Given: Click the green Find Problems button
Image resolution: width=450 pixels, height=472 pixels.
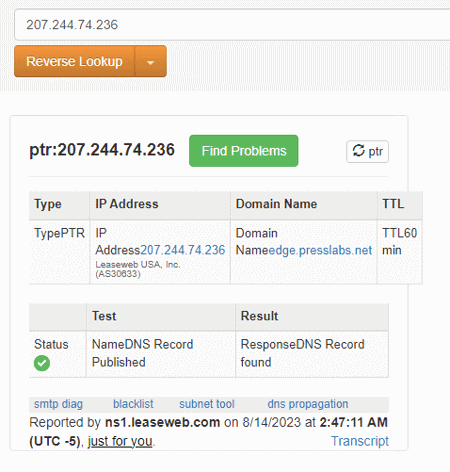Looking at the screenshot, I should pyautogui.click(x=244, y=151).
